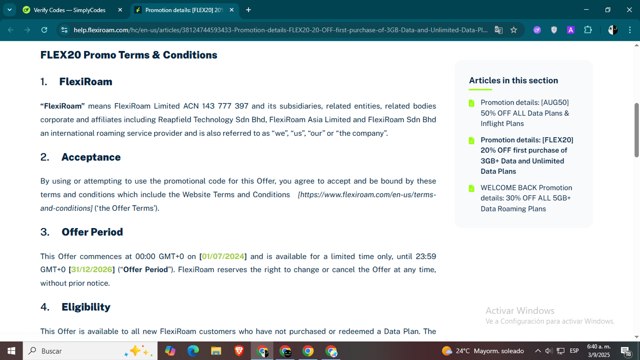Switch ESP keyboard language indicator
640x360 pixels.
coord(574,351)
